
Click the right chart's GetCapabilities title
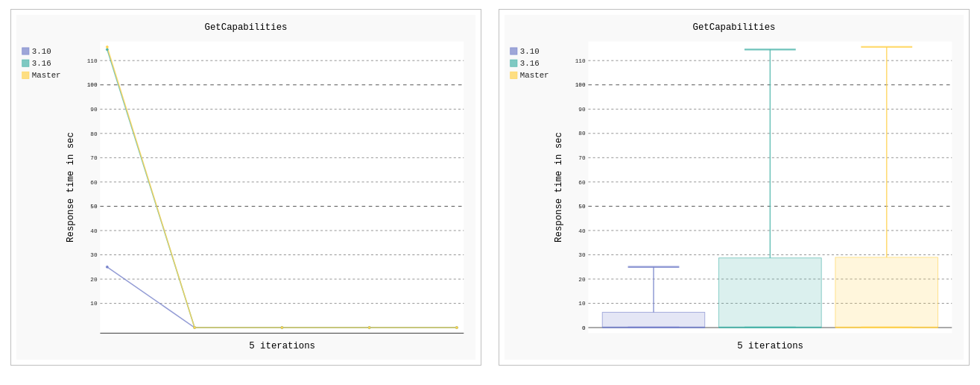coord(734,28)
